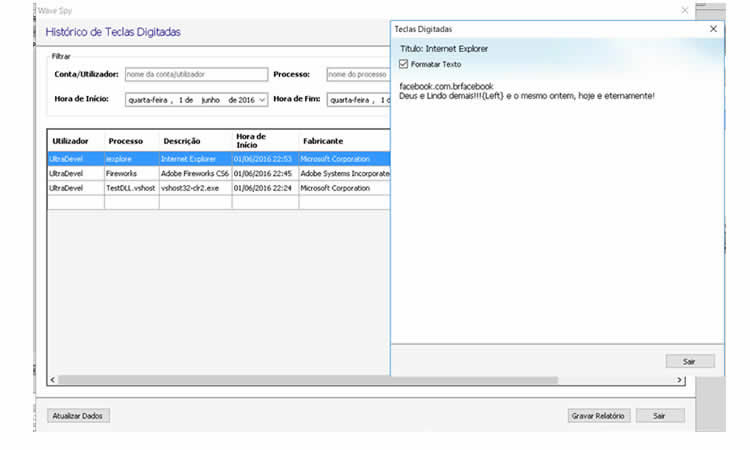Uncheck the Formatar Texto checkbox

coord(404,64)
